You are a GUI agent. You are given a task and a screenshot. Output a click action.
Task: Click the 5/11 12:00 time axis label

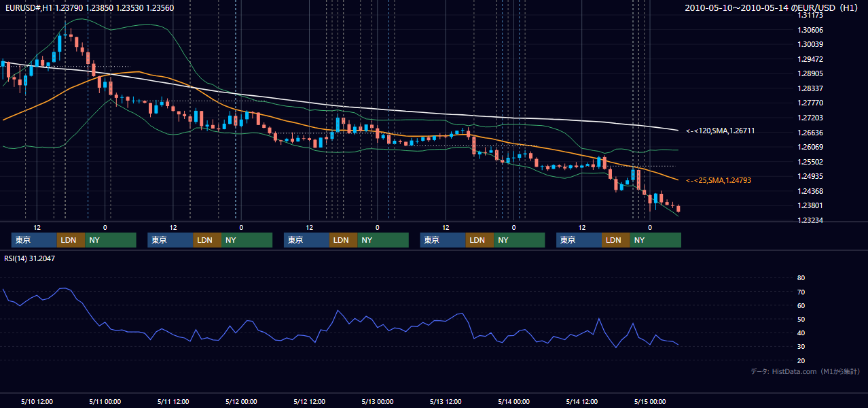point(173,401)
